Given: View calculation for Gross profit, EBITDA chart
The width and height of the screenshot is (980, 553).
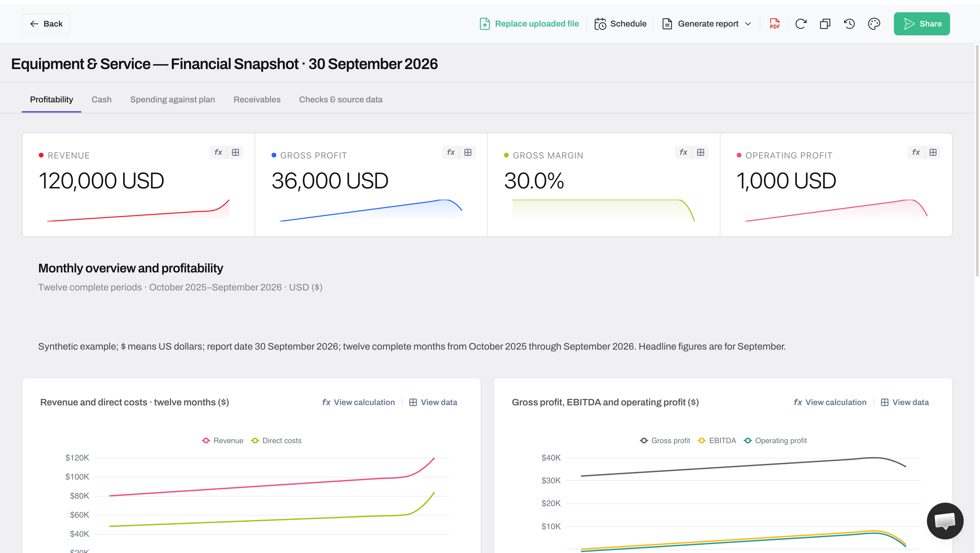Looking at the screenshot, I should click(x=830, y=402).
